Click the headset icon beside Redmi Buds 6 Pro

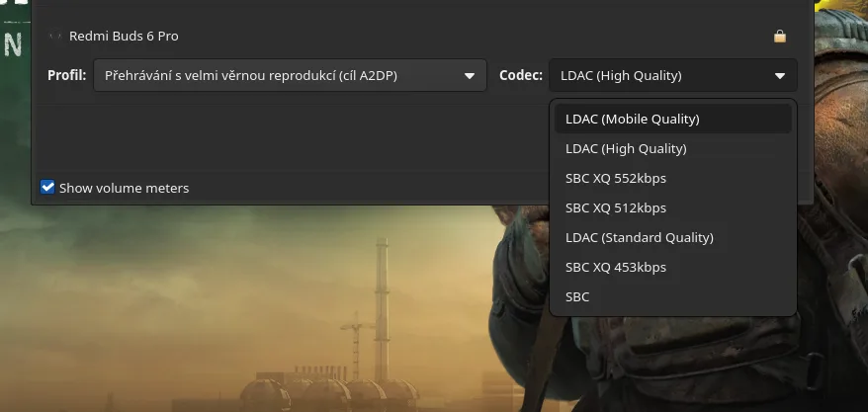pos(54,36)
